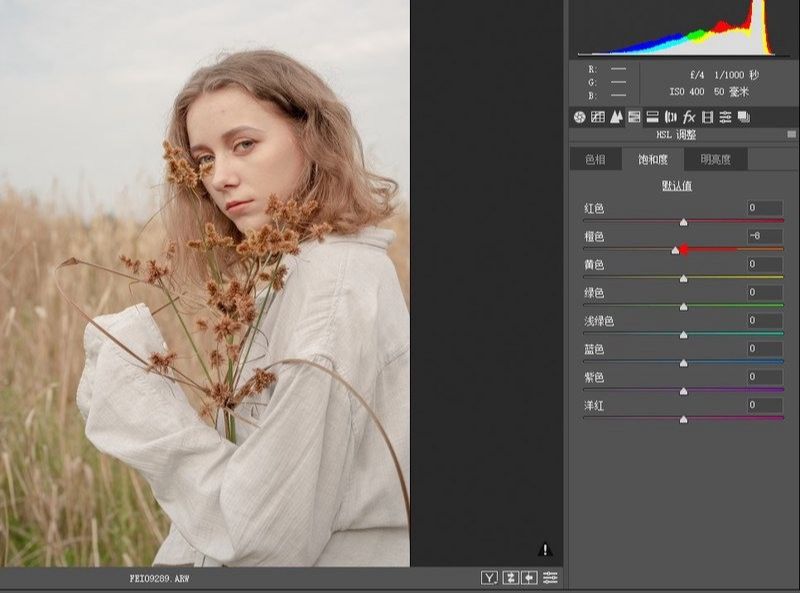Click the 蓝色 value input field
This screenshot has width=800, height=593.
click(765, 349)
